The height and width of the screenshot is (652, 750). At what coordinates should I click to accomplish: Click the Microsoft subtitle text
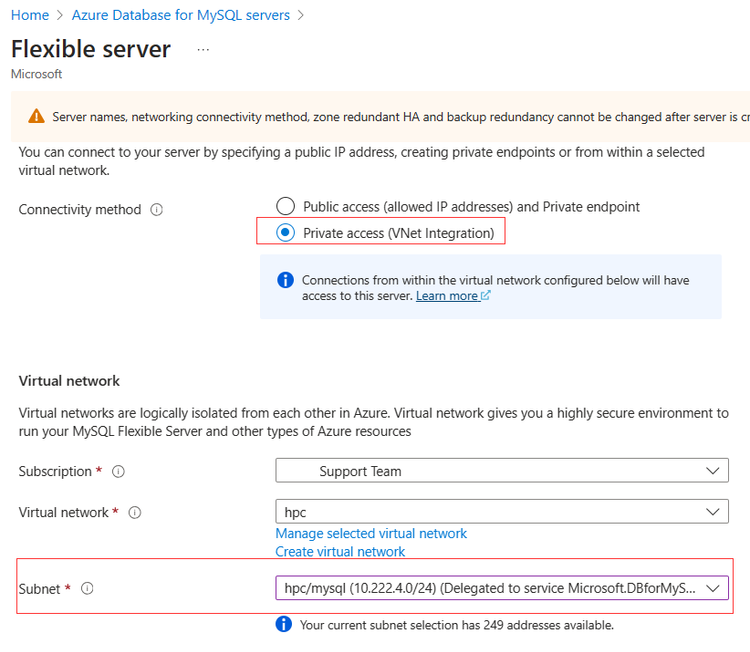click(36, 74)
